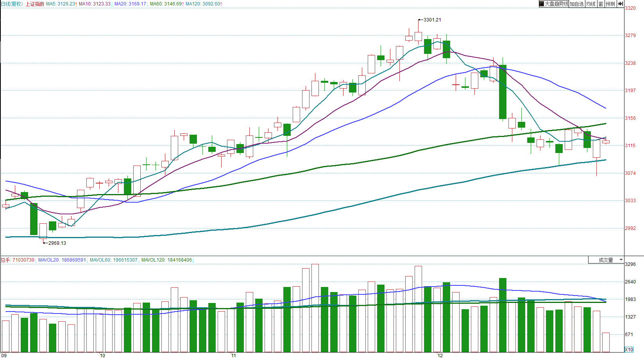The width and height of the screenshot is (644, 358).
Task: Click the MAVOL20 volume average label
Action: coord(62,260)
